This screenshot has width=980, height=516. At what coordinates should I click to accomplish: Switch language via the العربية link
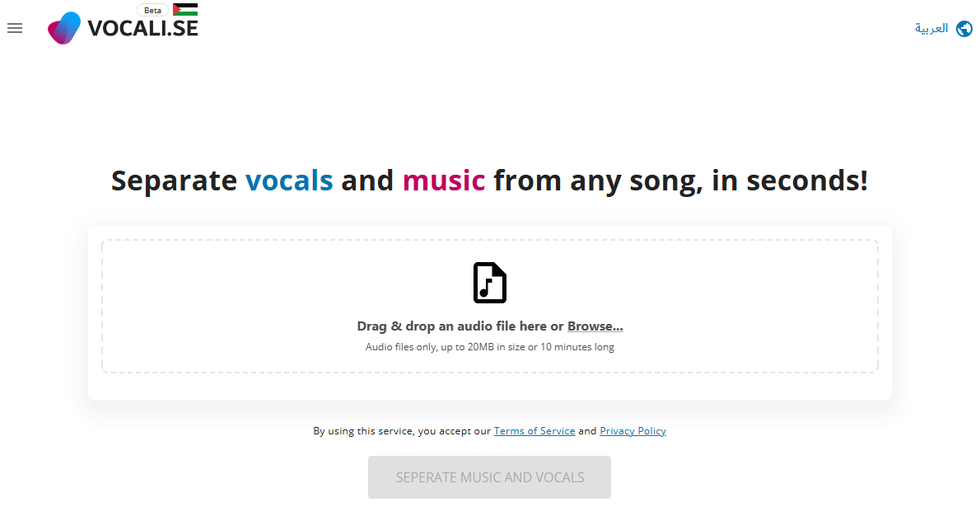[x=931, y=29]
